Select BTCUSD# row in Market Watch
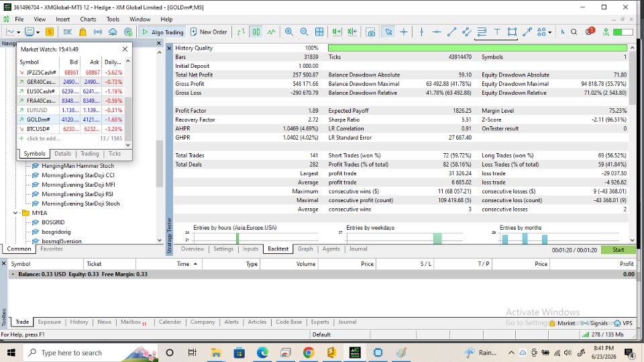This screenshot has height=362, width=644. click(x=70, y=129)
